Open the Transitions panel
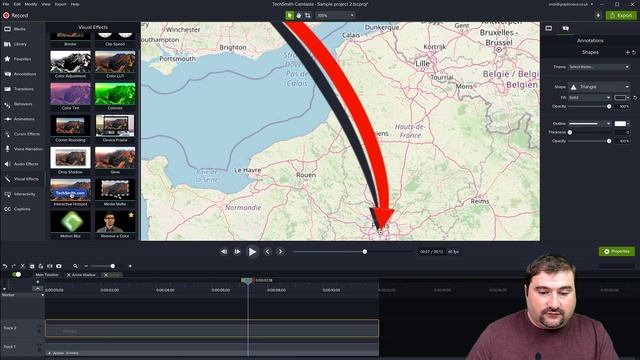The width and height of the screenshot is (640, 360). [20, 89]
